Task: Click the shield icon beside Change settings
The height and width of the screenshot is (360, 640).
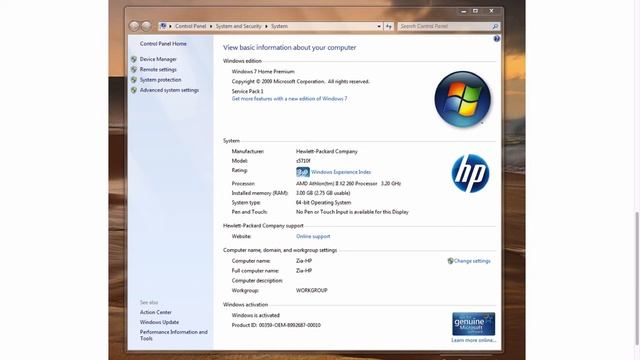Action: pyautogui.click(x=450, y=261)
